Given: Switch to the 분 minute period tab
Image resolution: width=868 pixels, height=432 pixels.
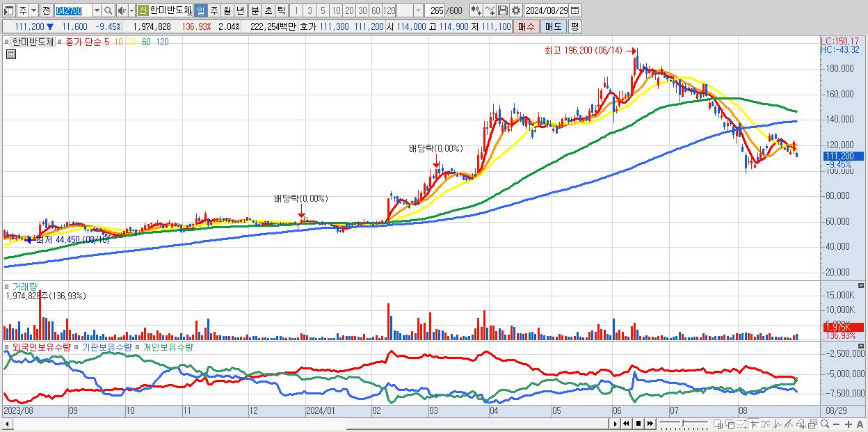Looking at the screenshot, I should 255,10.
